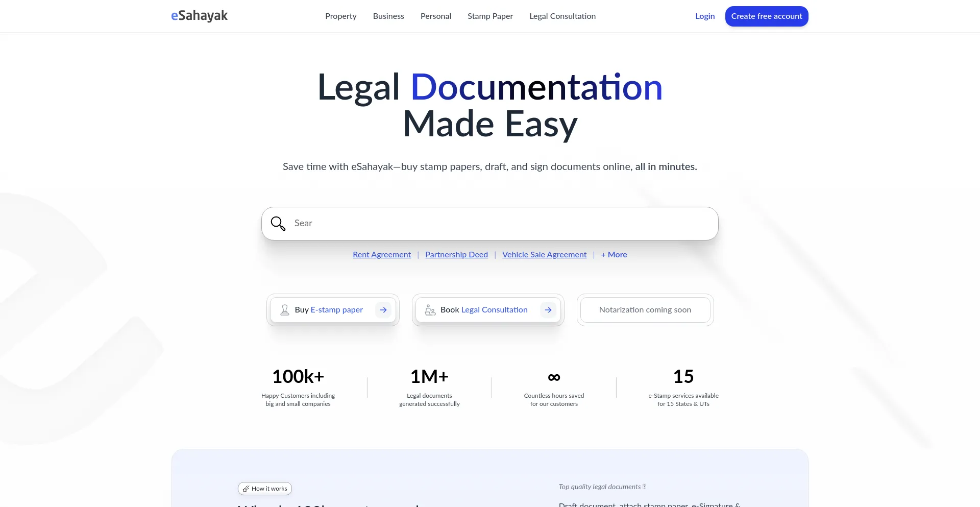The image size is (980, 507).
Task: Click the Login link
Action: (705, 16)
